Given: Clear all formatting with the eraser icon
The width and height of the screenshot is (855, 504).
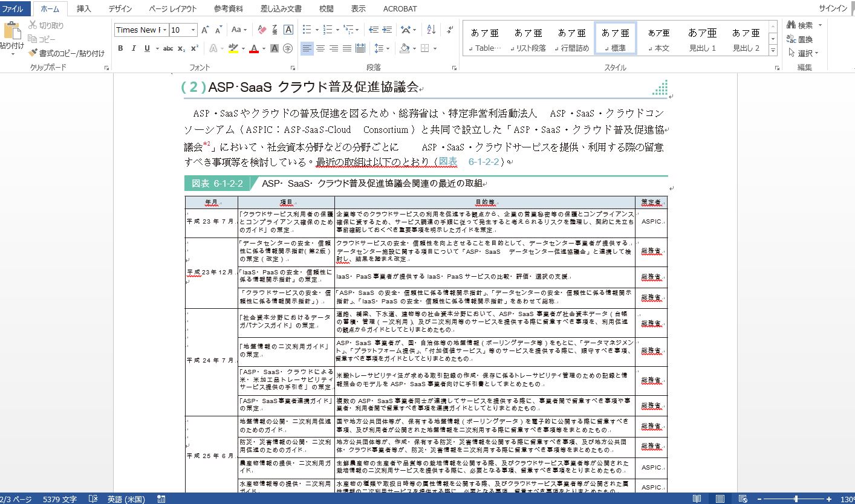Looking at the screenshot, I should (262, 30).
